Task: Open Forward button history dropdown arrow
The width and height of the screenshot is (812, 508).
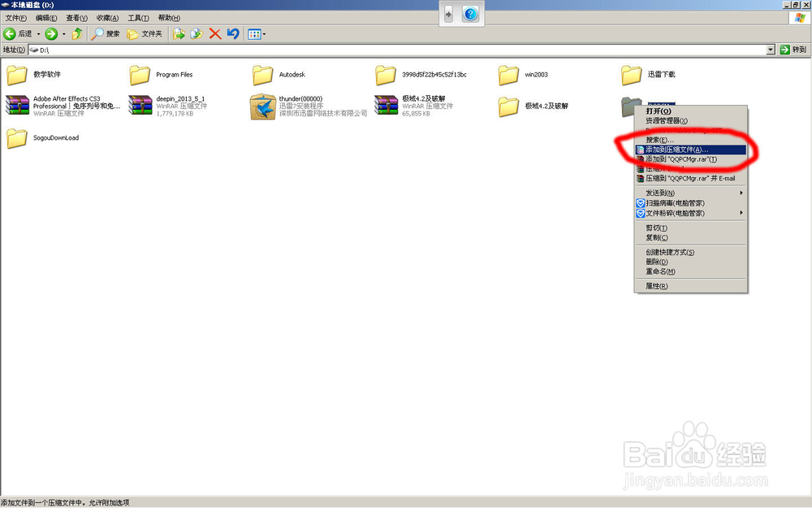Action: point(63,34)
